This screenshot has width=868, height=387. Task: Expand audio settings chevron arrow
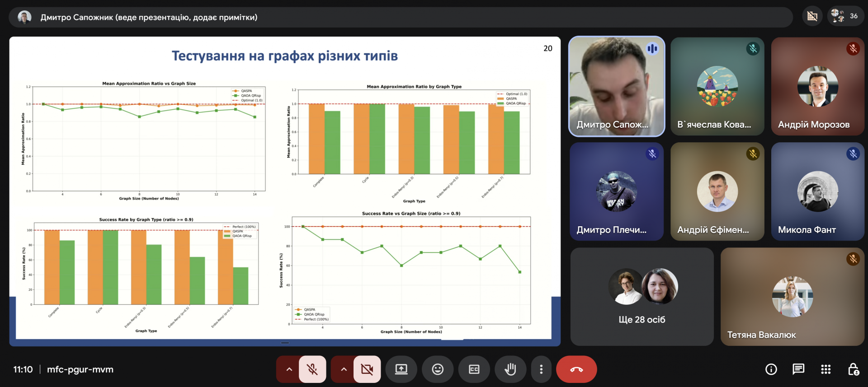click(x=289, y=369)
